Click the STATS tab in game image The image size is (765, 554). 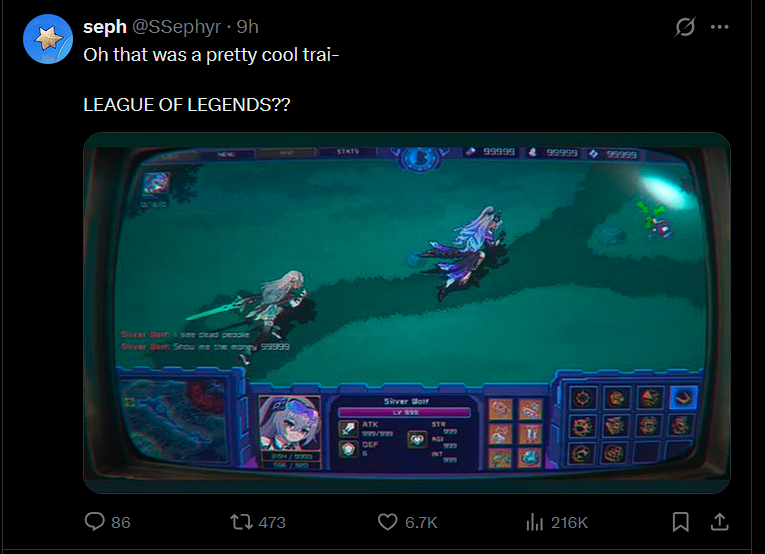click(348, 152)
